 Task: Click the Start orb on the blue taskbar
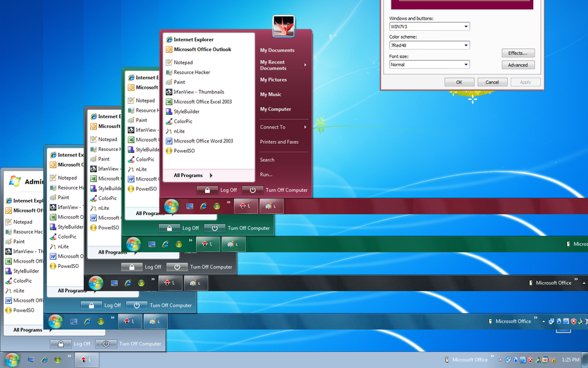[56, 322]
